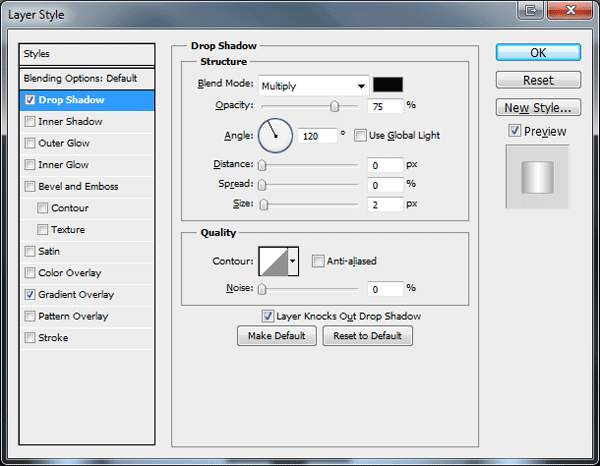The height and width of the screenshot is (466, 600).
Task: Open the Satin settings panel
Action: point(49,251)
